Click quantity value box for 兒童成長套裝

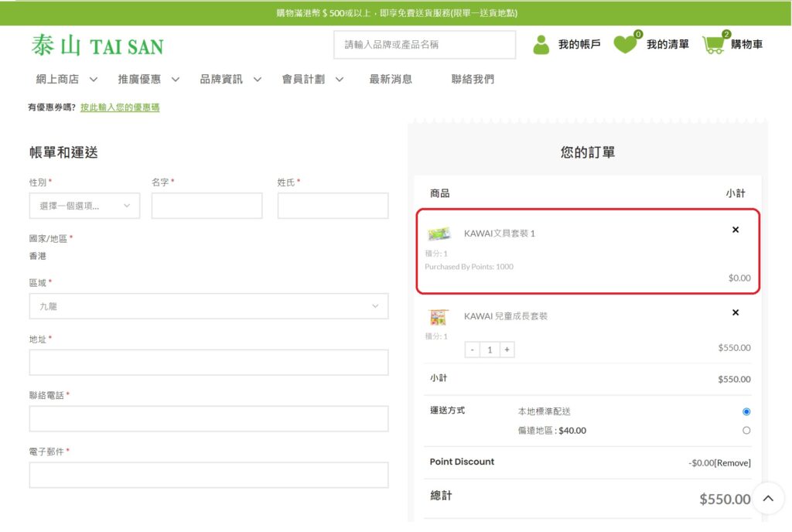[x=490, y=350]
